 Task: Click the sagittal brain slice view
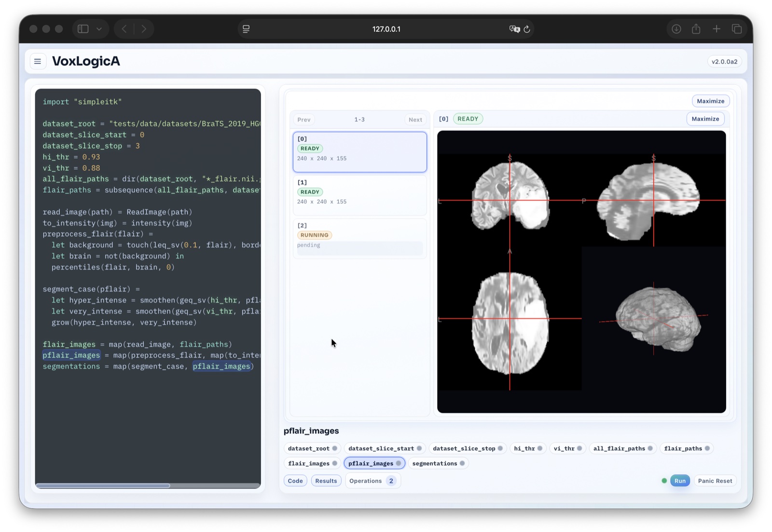click(654, 200)
